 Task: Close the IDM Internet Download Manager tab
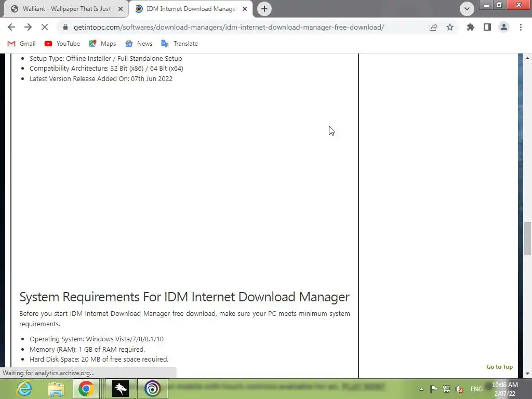click(245, 9)
